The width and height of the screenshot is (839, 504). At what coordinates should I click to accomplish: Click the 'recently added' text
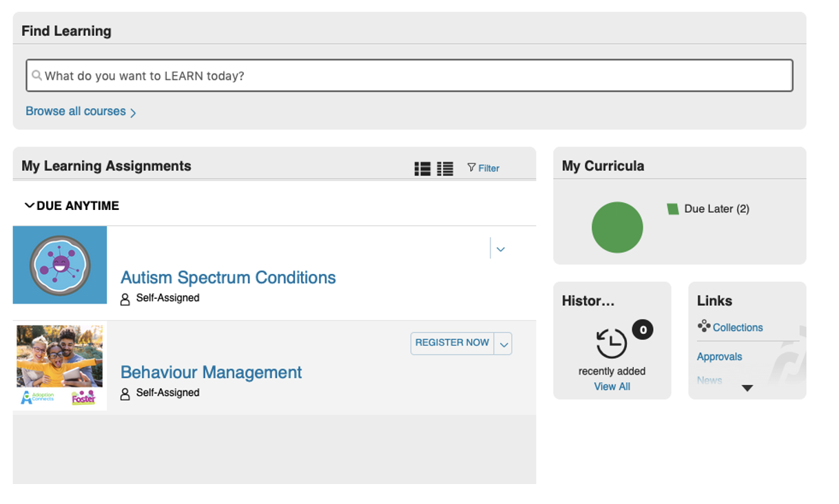(612, 371)
